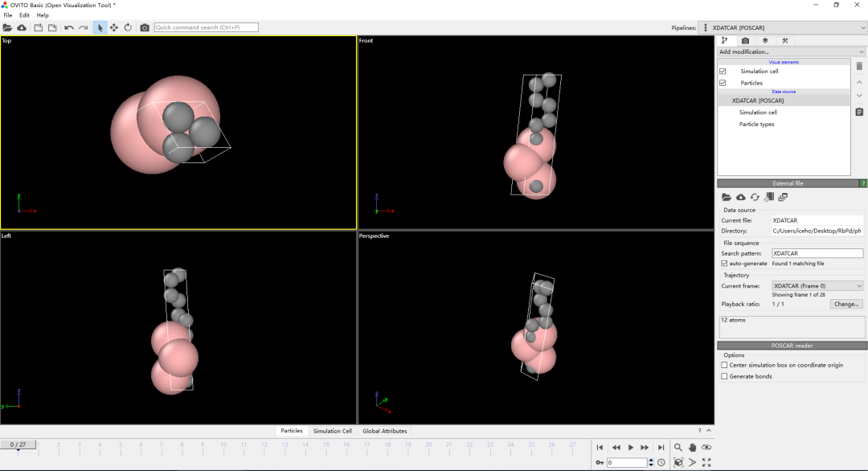Image resolution: width=868 pixels, height=471 pixels.
Task: Click the Save Session State icon
Action: (x=52, y=27)
